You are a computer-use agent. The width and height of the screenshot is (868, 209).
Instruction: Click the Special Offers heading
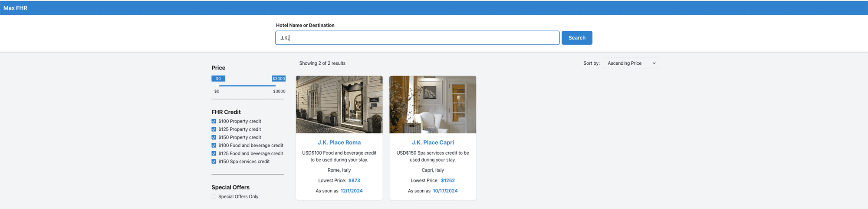(230, 187)
